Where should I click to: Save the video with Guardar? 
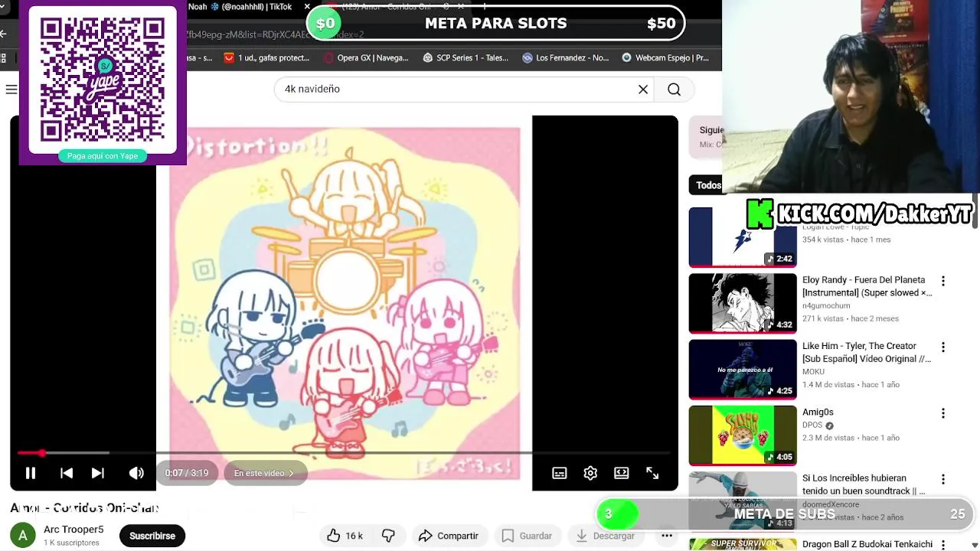click(527, 536)
